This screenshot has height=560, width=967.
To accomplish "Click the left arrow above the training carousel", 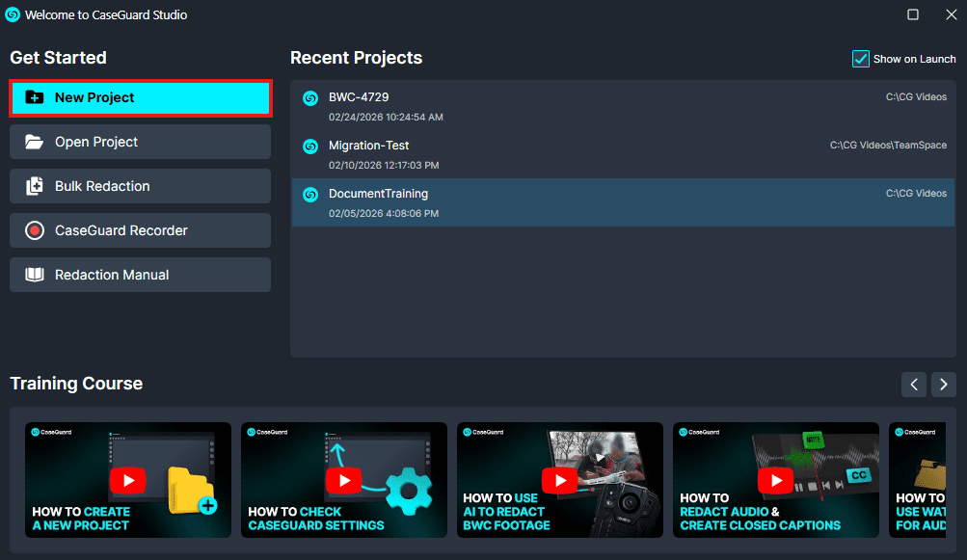I will tap(913, 384).
